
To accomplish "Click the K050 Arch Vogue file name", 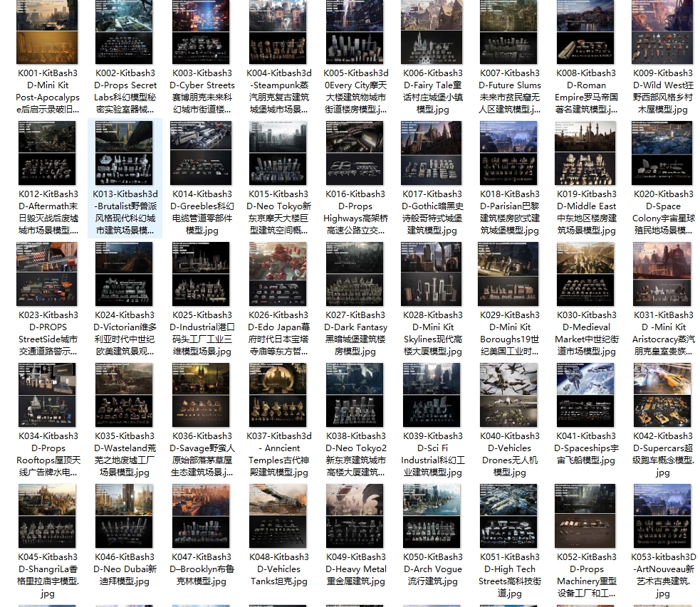I will click(x=432, y=569).
